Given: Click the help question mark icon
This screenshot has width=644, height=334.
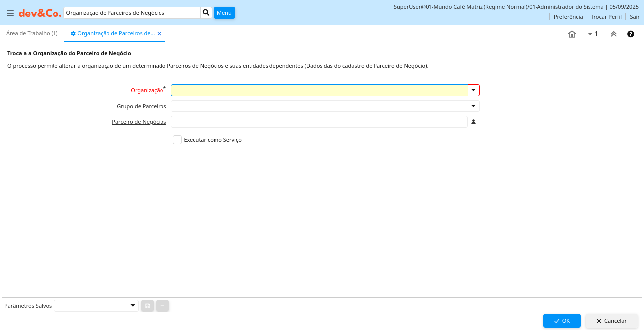Looking at the screenshot, I should tap(631, 34).
